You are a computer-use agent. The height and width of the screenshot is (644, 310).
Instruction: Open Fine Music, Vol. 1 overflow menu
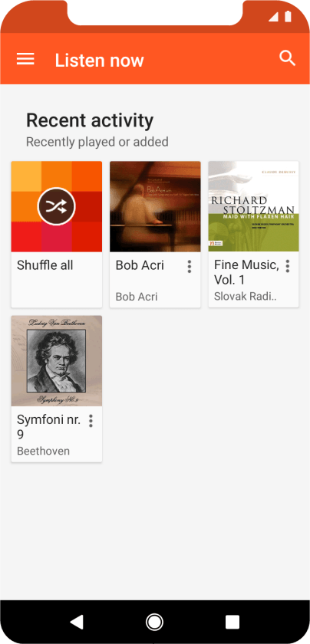tap(288, 266)
